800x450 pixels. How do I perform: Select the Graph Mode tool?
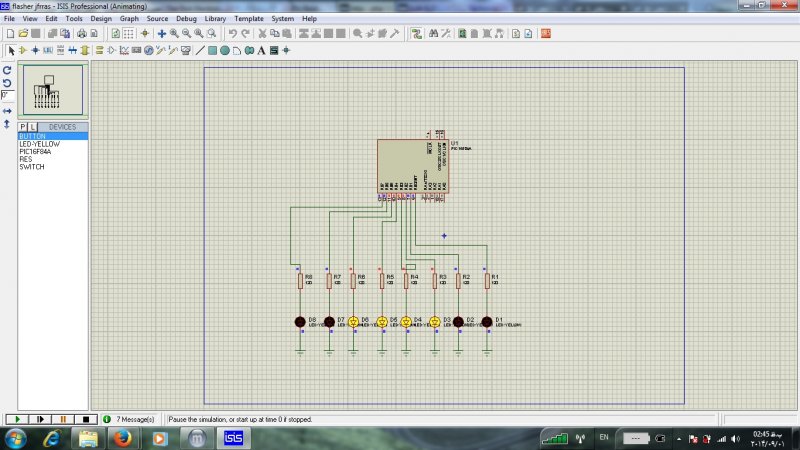(x=124, y=51)
